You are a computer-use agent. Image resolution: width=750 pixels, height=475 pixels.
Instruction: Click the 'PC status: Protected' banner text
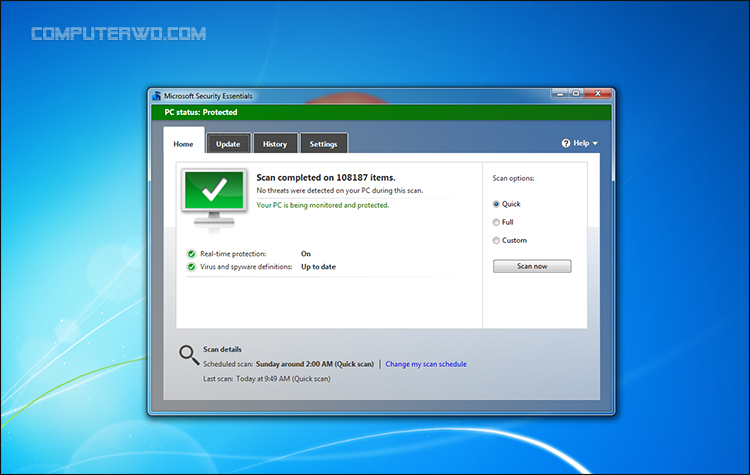click(x=201, y=112)
